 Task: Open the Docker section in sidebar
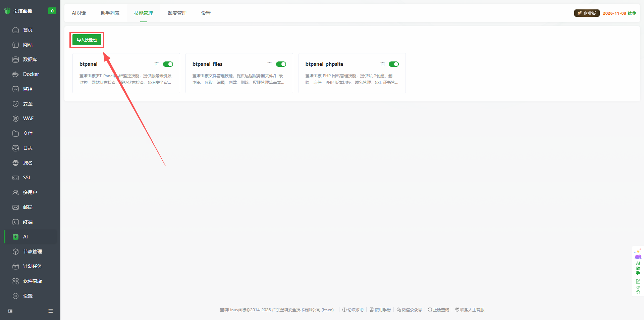point(30,74)
